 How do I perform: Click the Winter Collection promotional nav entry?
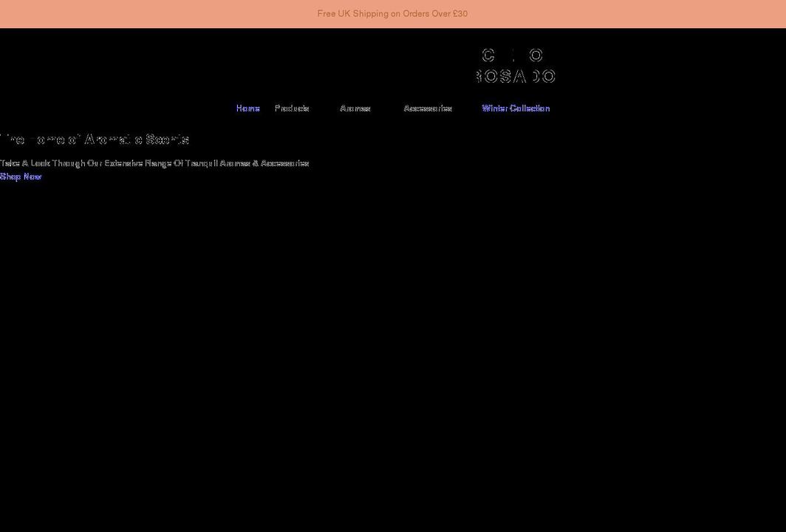pyautogui.click(x=515, y=108)
